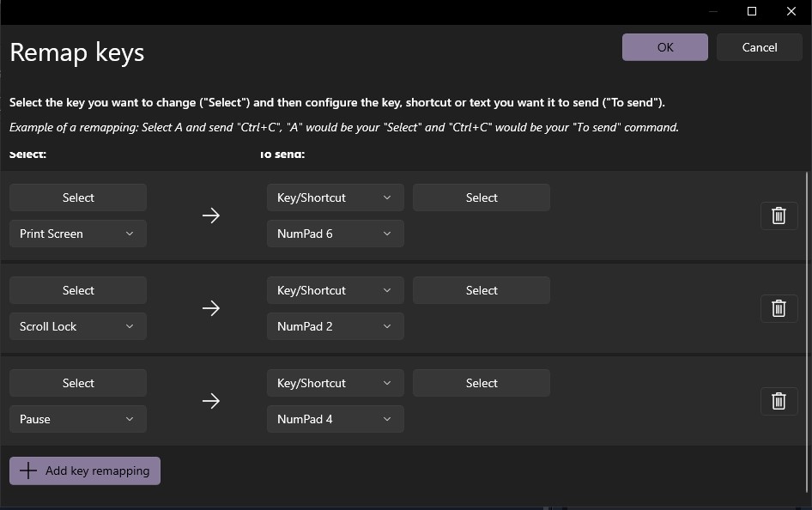Expand the NumPad 6 target dropdown
The image size is (812, 510).
pyautogui.click(x=335, y=234)
